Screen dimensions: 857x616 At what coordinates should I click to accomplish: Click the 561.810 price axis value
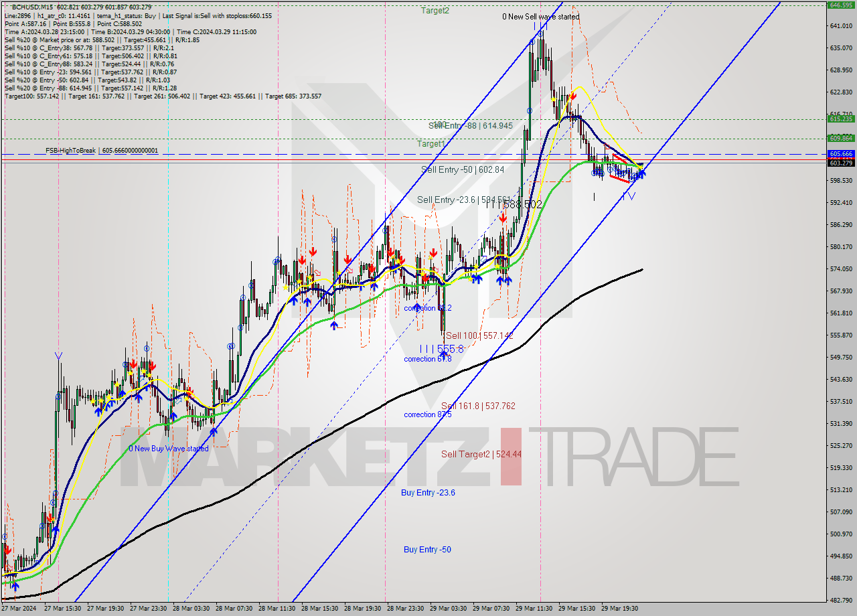coord(840,313)
